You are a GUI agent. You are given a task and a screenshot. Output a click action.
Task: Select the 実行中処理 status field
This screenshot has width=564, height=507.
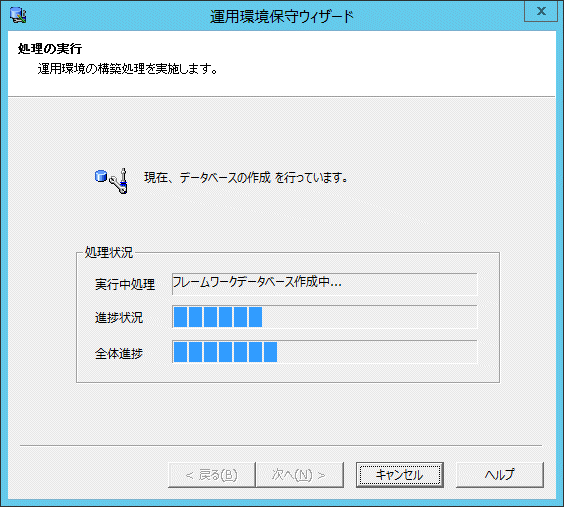[325, 284]
